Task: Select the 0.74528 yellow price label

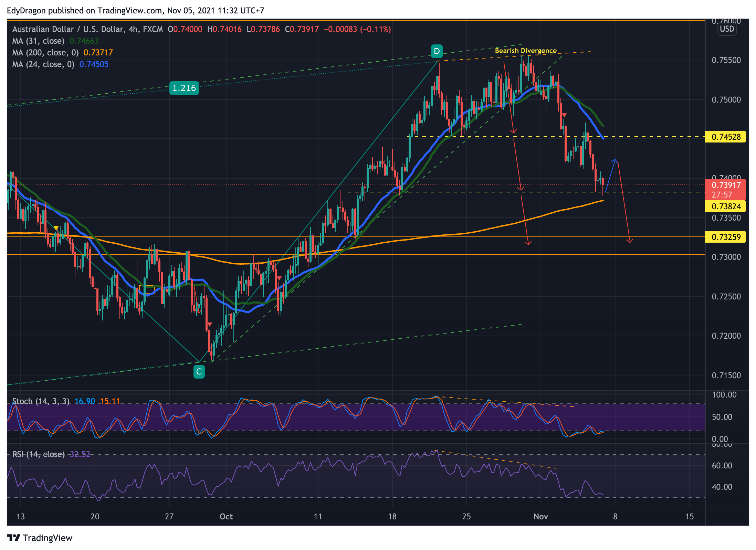Action: point(726,137)
